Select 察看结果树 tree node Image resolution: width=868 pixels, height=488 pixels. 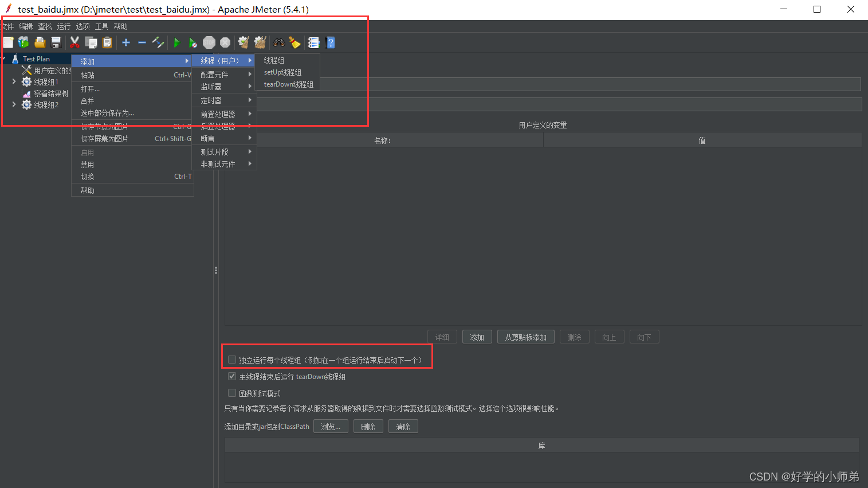tap(51, 93)
